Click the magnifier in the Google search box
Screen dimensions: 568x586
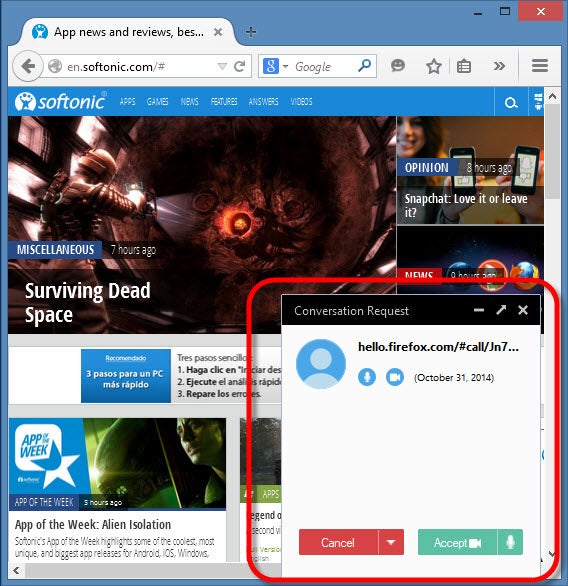(x=364, y=66)
